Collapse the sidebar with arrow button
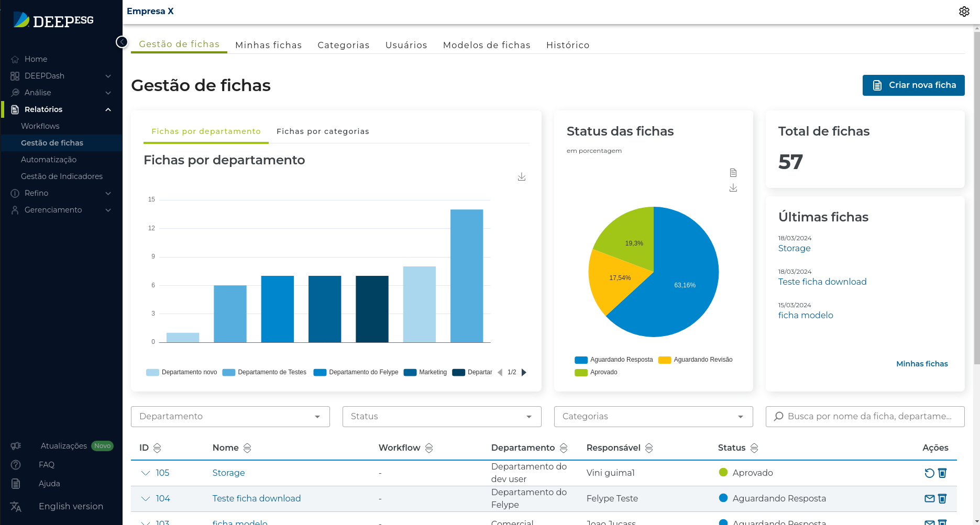Image resolution: width=980 pixels, height=525 pixels. 122,42
